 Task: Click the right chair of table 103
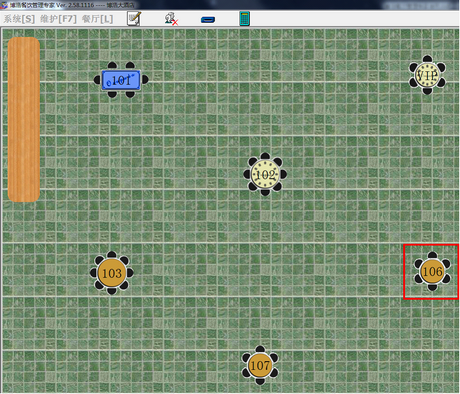[130, 273]
